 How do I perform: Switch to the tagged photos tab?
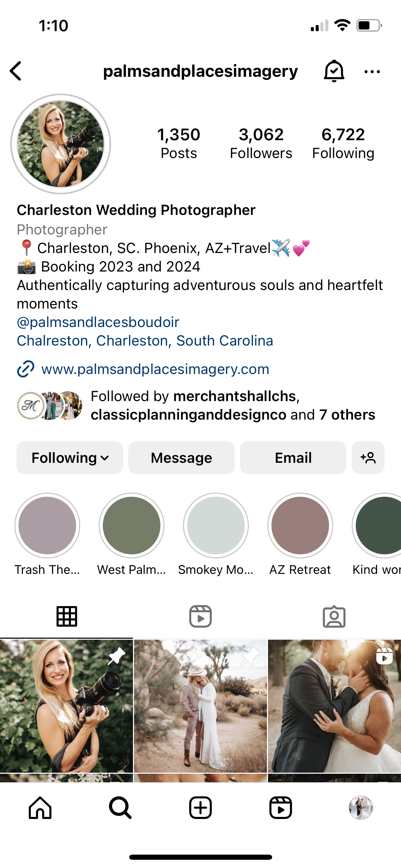click(x=334, y=616)
